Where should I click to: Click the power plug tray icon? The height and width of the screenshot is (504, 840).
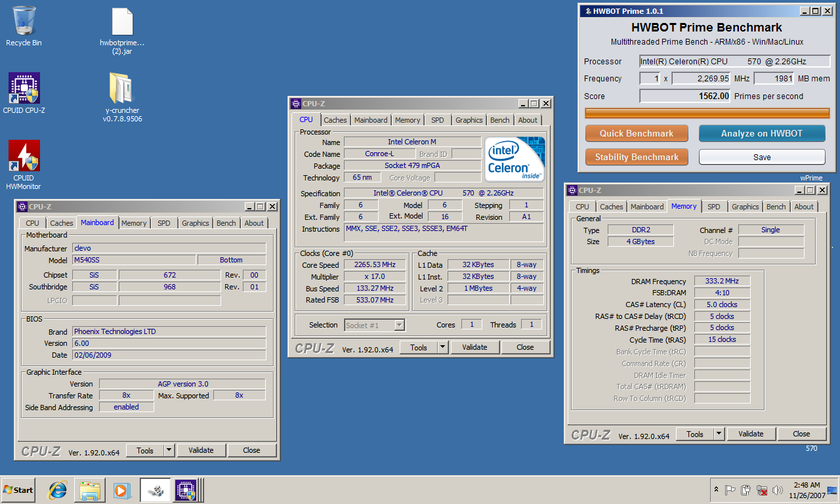746,490
